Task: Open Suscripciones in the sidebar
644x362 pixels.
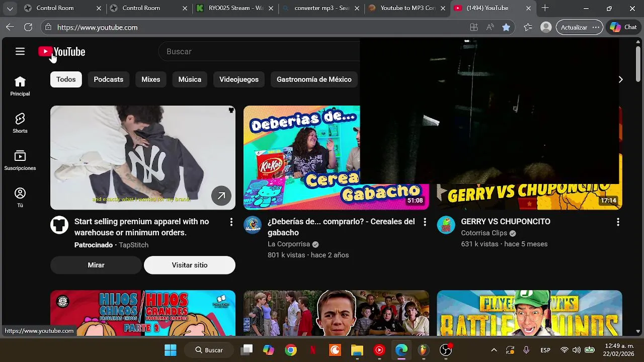Action: (x=20, y=160)
